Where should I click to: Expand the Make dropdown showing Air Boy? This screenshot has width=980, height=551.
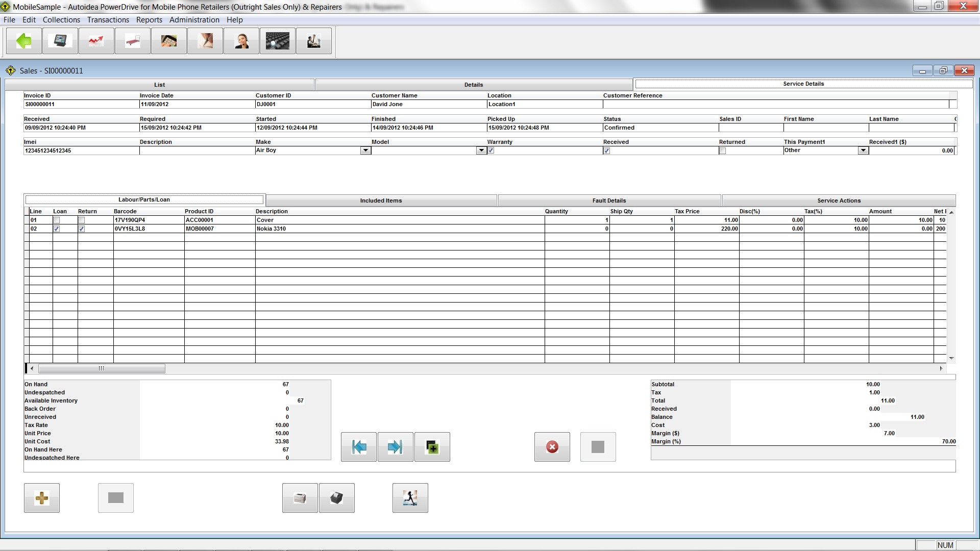coord(365,151)
